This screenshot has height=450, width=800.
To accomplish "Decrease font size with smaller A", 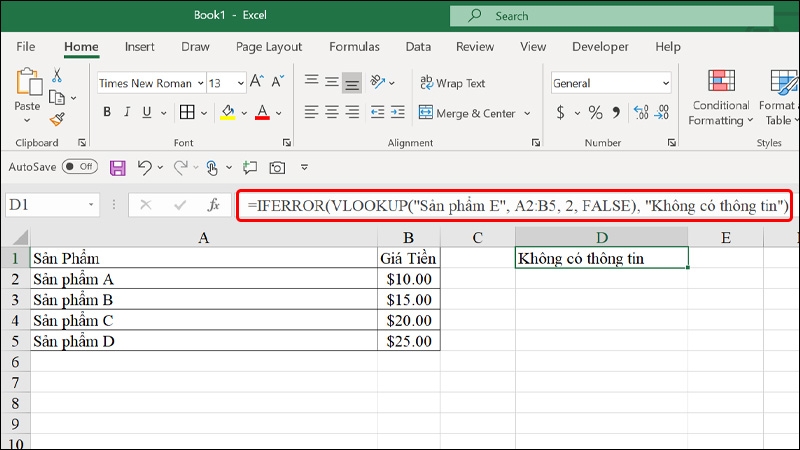I will (278, 81).
